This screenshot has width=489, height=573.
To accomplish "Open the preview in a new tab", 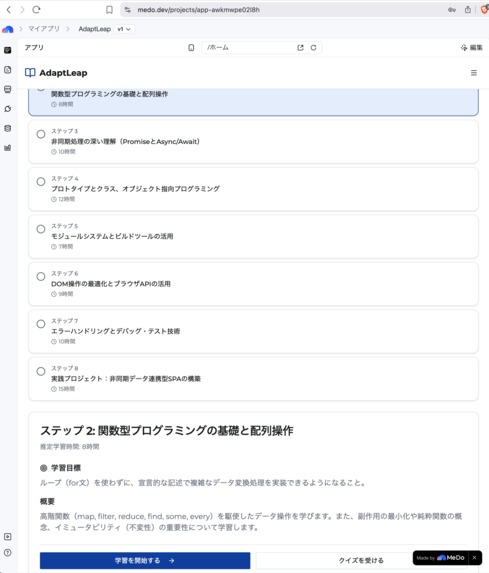I will pos(300,48).
